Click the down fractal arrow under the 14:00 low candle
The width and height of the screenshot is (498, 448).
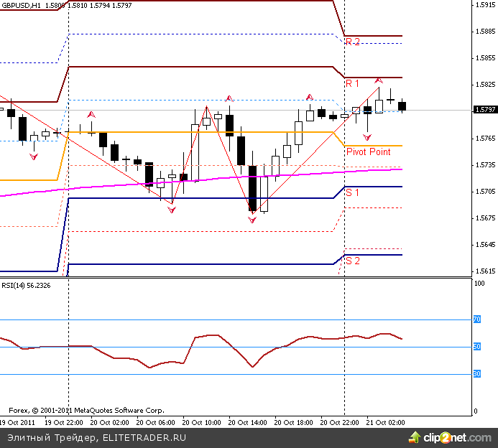[x=252, y=220]
